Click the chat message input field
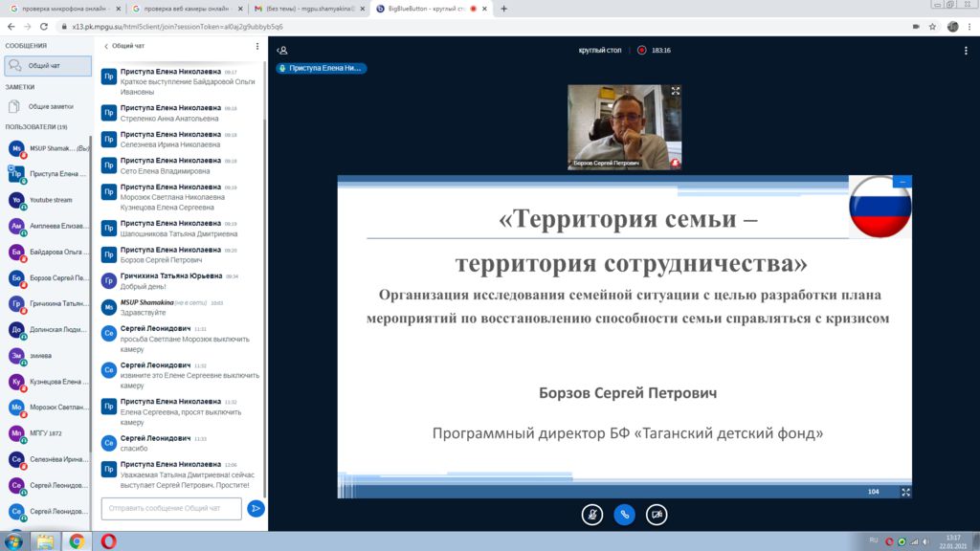The image size is (980, 551). point(170,508)
